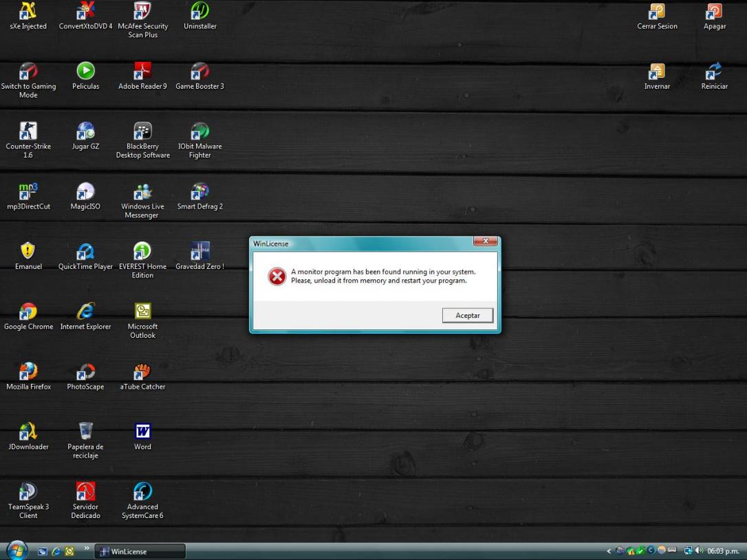747x560 pixels.
Task: Select the Microsoft Outlook icon
Action: click(x=142, y=321)
